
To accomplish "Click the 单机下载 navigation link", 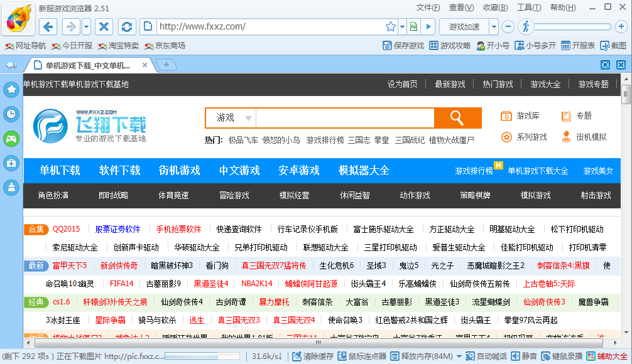I will 60,170.
